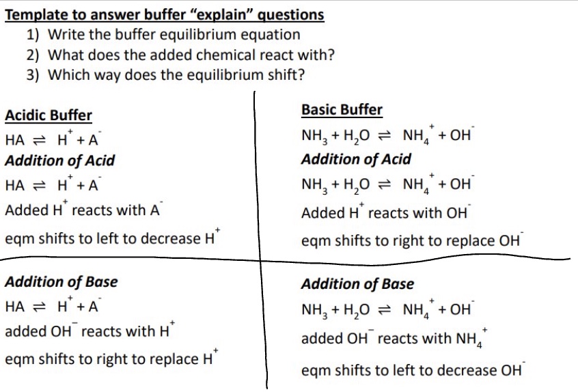The image size is (578, 392).
Task: Click "eqm shifts to right to replace H+"
Action: coord(111,360)
